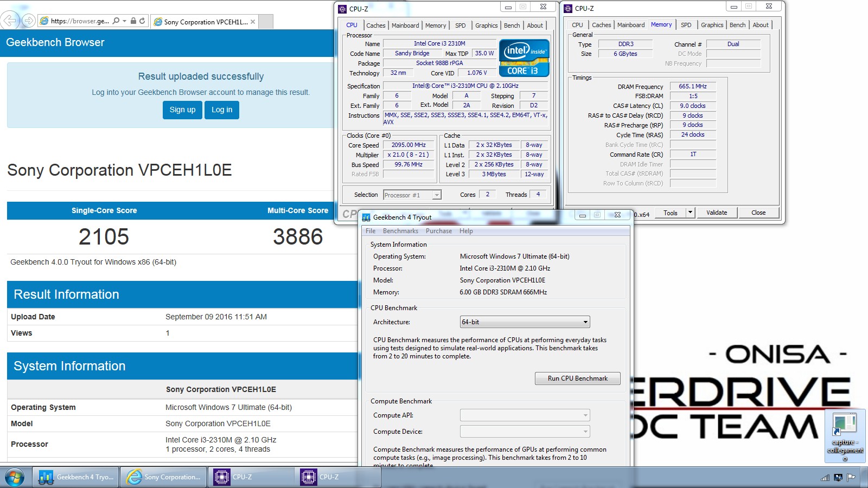Select the CPU tab in right CPU-Z
868x488 pixels.
(577, 25)
